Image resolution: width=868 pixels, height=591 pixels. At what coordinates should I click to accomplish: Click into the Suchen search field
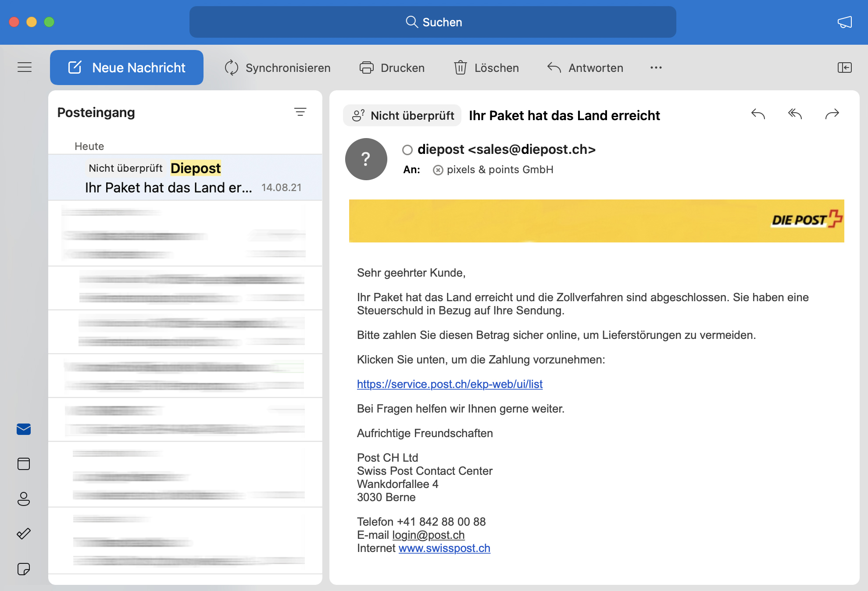[432, 22]
